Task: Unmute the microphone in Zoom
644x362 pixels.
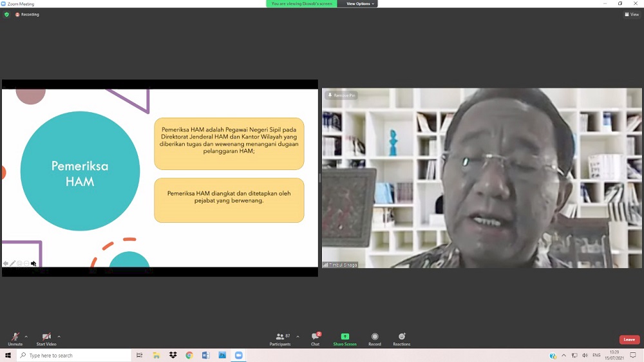Action: (x=15, y=337)
